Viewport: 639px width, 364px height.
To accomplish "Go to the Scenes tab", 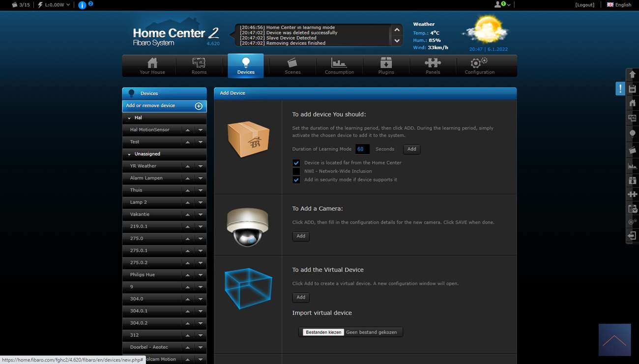I will pos(292,66).
